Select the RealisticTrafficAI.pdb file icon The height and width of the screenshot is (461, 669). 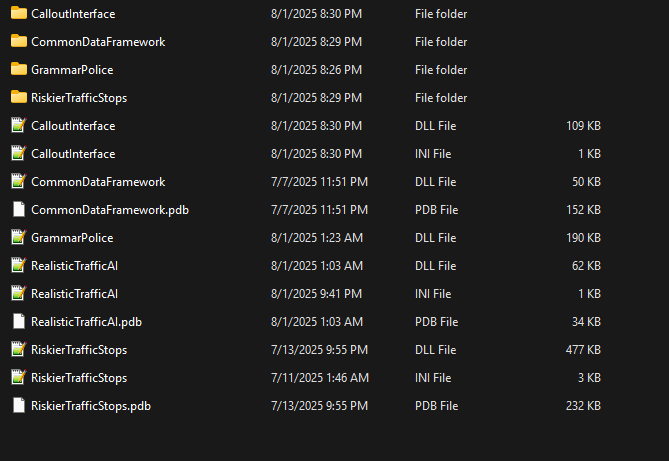pos(18,322)
